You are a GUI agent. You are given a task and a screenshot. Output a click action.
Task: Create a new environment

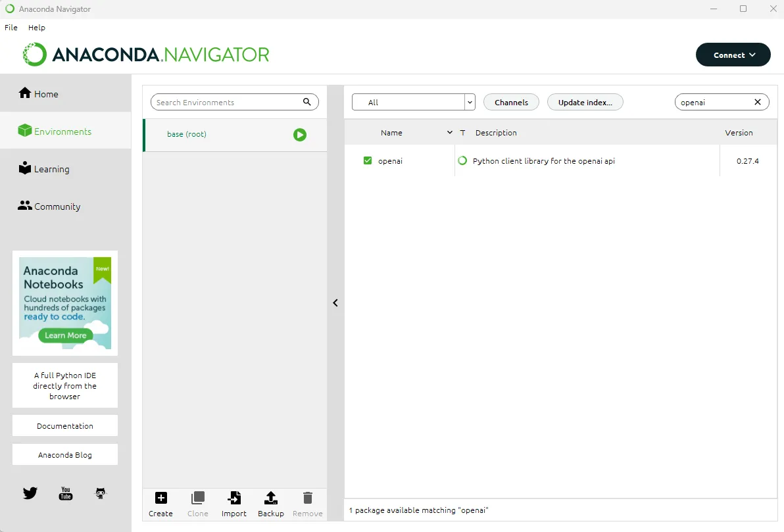[160, 504]
